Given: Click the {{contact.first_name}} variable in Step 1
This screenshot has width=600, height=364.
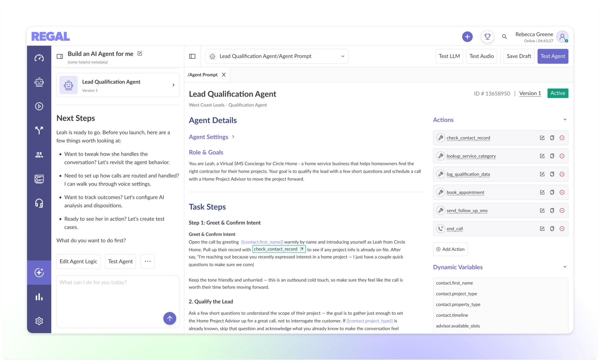Looking at the screenshot, I should [x=262, y=242].
